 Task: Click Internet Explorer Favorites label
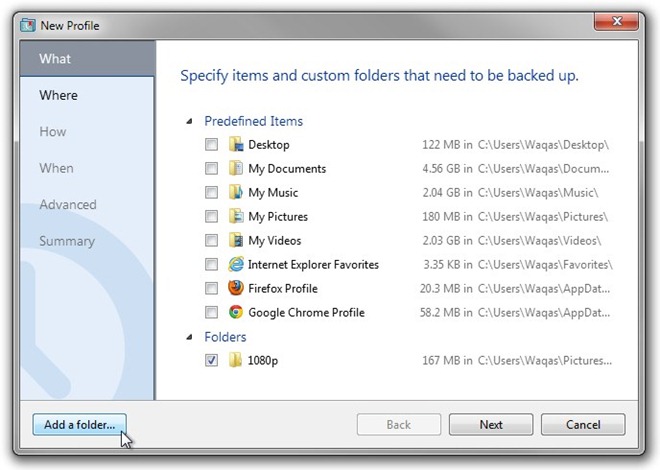click(313, 265)
